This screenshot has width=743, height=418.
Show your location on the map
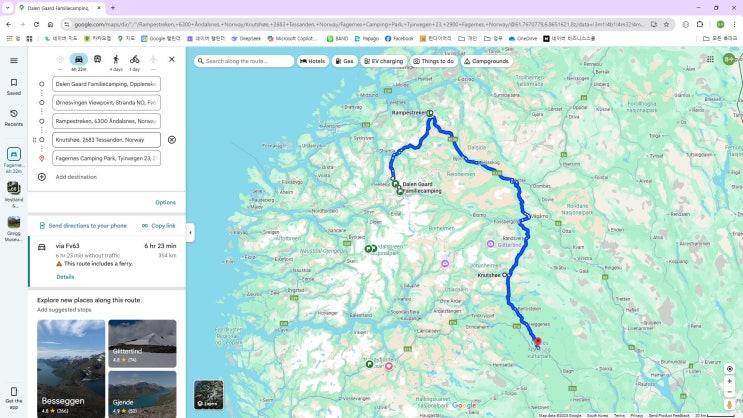729,369
